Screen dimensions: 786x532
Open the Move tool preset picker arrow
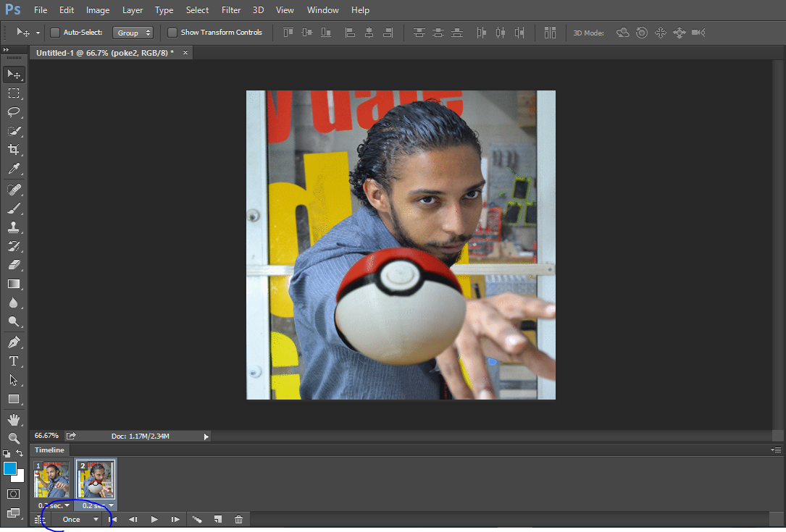tap(38, 33)
